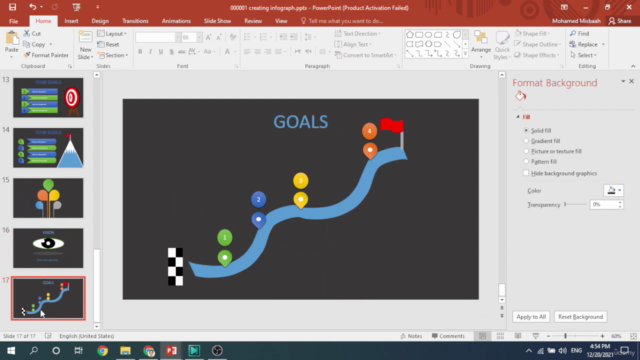
Task: Open the Shape Effects dropdown
Action: point(537,55)
